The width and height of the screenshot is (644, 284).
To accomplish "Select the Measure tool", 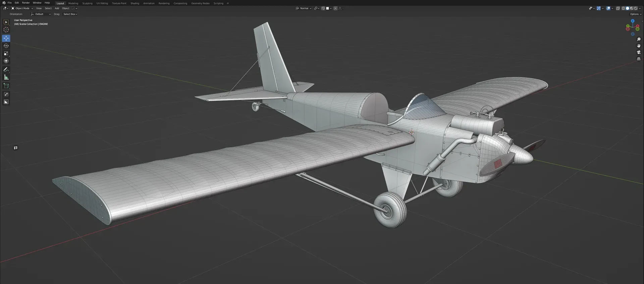I will tap(6, 77).
